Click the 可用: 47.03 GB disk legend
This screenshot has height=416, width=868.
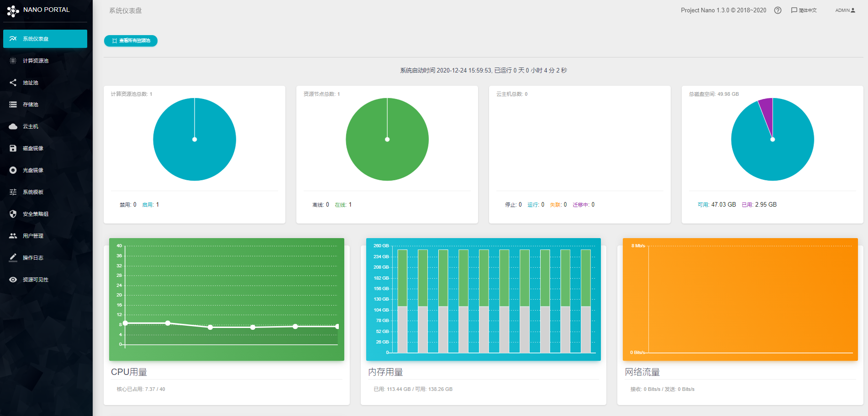coord(717,205)
